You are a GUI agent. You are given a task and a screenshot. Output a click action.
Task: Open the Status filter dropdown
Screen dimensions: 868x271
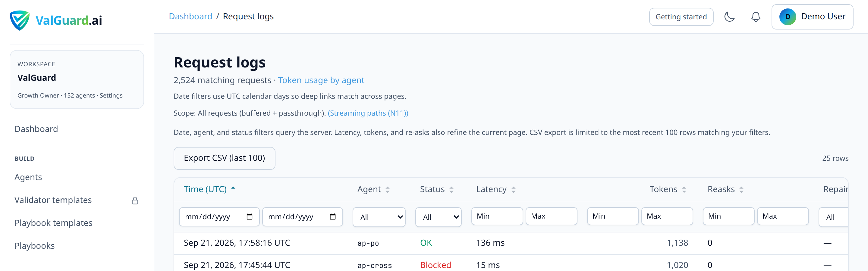(x=438, y=217)
